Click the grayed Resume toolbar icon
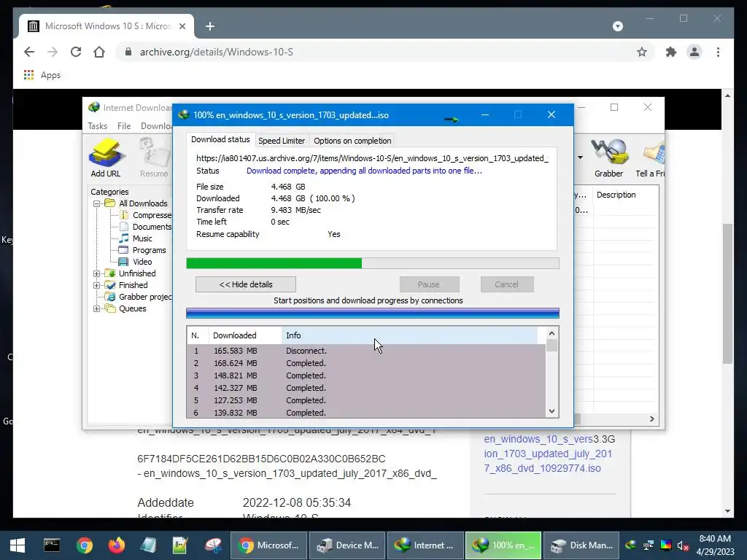 155,157
